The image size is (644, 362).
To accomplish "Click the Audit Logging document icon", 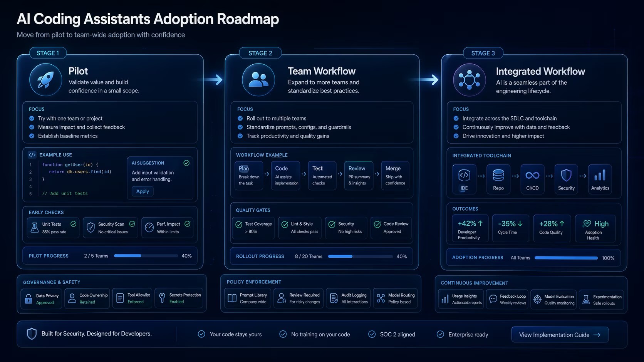I will (x=334, y=298).
